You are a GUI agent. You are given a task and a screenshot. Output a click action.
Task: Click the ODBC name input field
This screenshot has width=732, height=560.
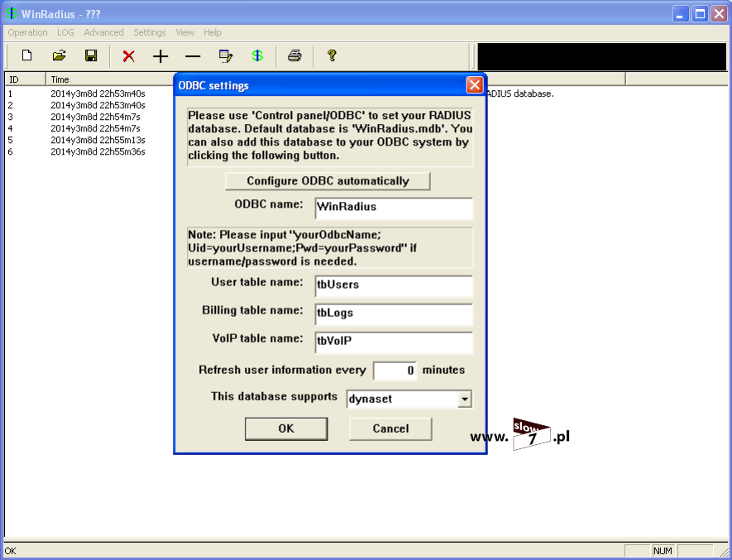[x=394, y=208]
